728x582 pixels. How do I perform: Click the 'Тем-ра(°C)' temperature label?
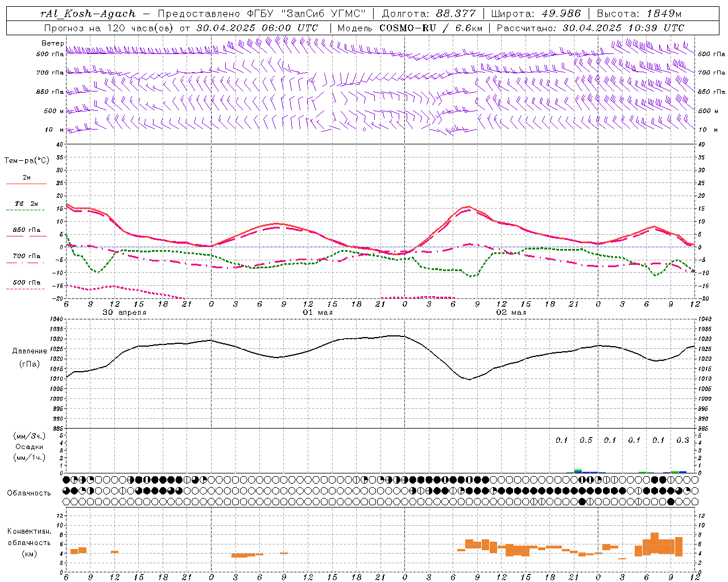point(27,161)
